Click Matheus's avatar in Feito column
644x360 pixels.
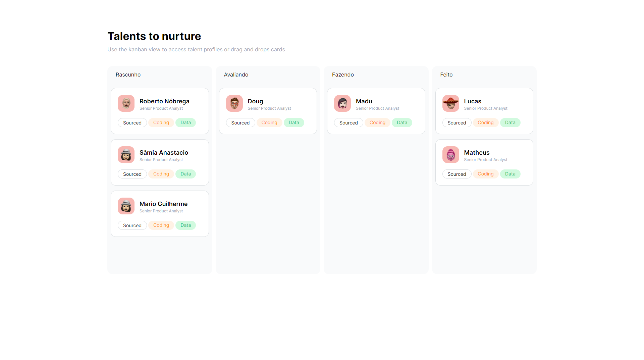(450, 154)
